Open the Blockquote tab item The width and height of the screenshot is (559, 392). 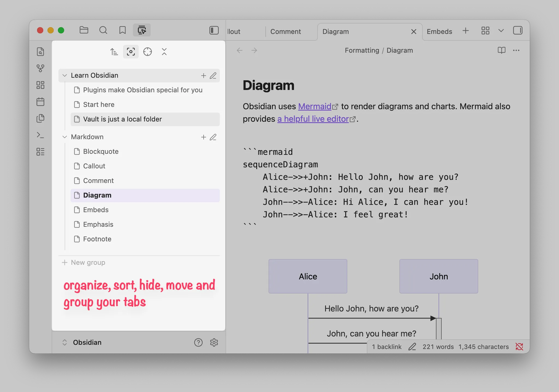pos(145,151)
